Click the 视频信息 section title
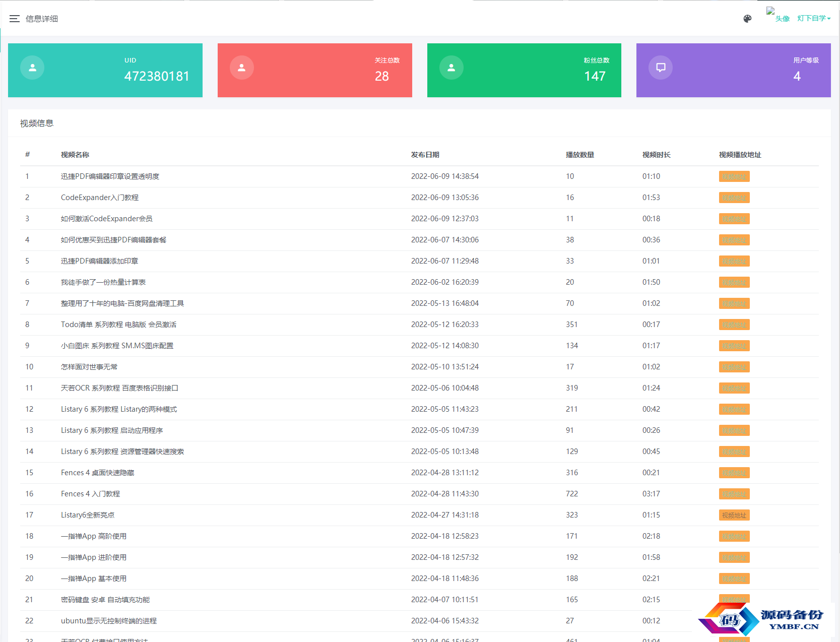Image resolution: width=840 pixels, height=642 pixels. (37, 123)
